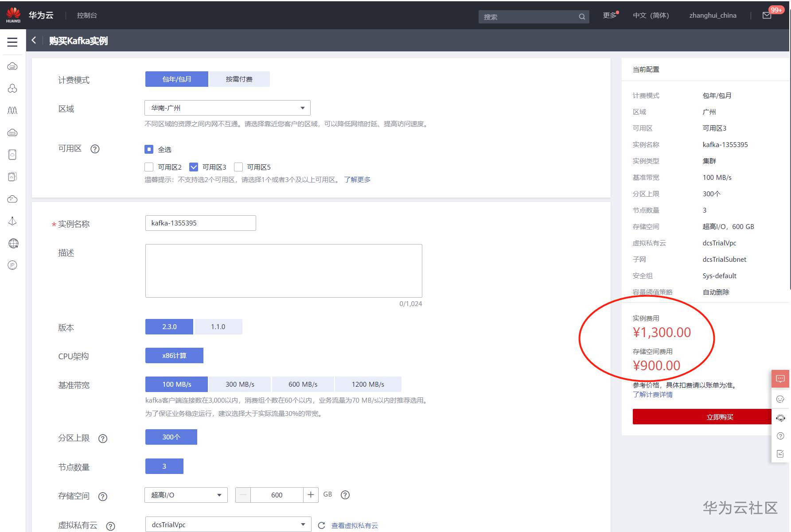Click help icon next to 分区上限
791x532 pixels.
coord(103,439)
